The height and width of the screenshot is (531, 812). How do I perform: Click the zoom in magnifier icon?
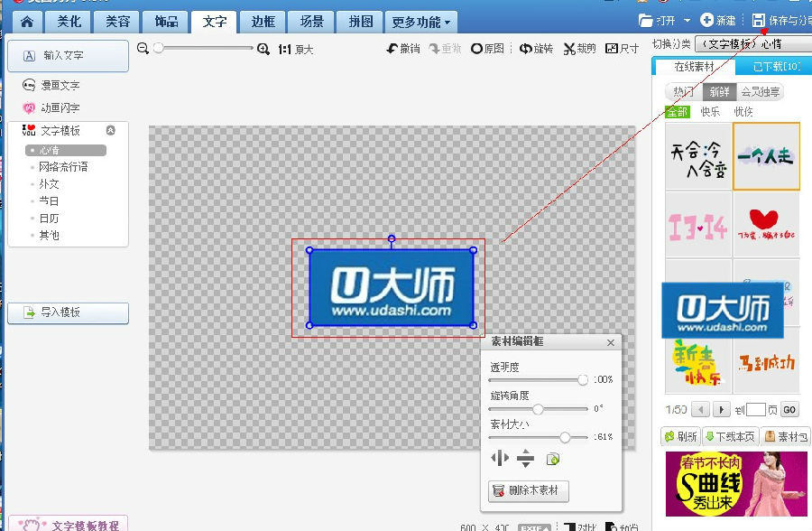263,49
